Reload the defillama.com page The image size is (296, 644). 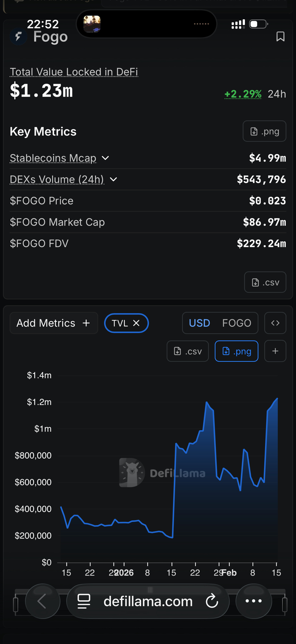coord(212,601)
